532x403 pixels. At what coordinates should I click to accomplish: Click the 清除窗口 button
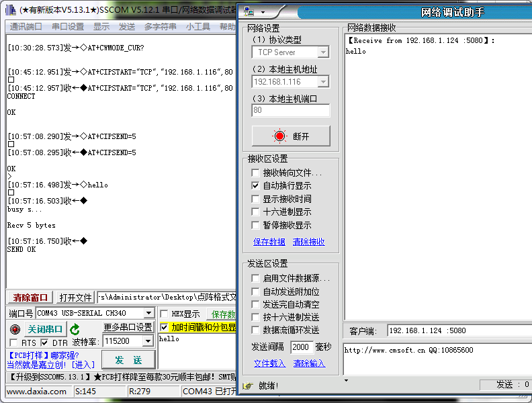click(x=30, y=298)
